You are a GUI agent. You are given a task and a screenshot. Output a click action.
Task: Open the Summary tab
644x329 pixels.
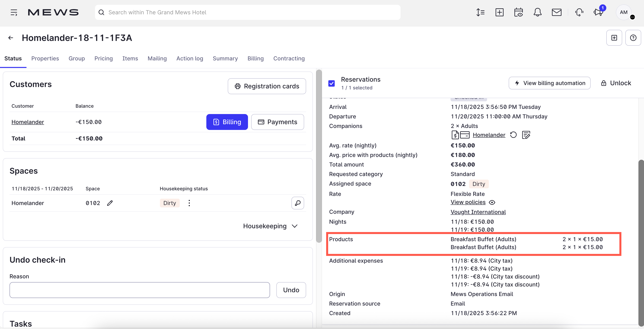click(x=225, y=58)
